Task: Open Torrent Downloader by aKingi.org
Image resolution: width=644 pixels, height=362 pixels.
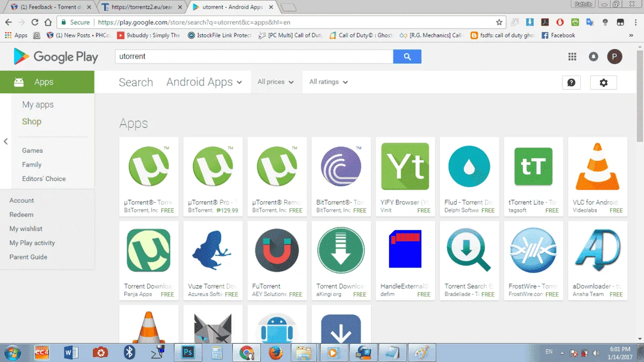Action: (341, 261)
